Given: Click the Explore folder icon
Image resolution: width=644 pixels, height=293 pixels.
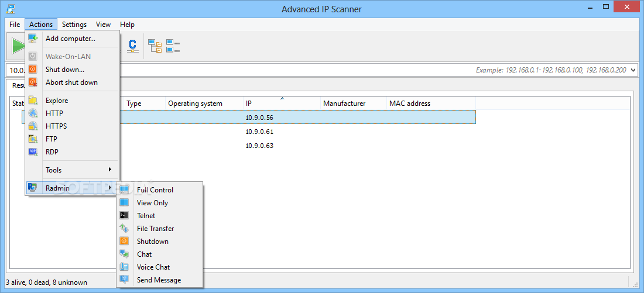Looking at the screenshot, I should (x=33, y=101).
